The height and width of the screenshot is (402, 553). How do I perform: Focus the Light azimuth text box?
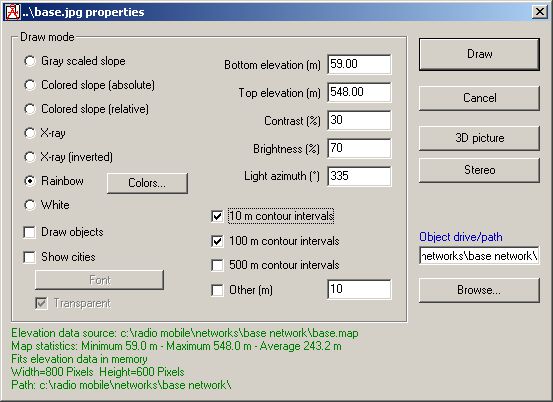tap(359, 176)
